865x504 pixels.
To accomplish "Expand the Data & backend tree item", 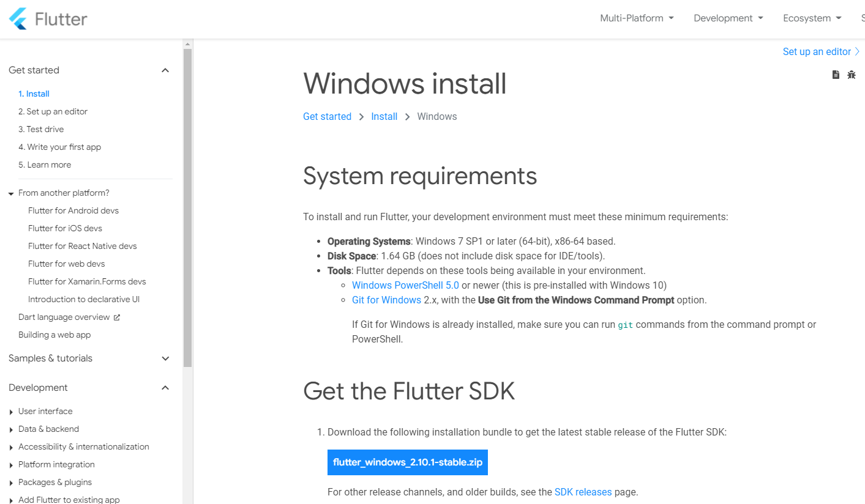I will click(12, 429).
